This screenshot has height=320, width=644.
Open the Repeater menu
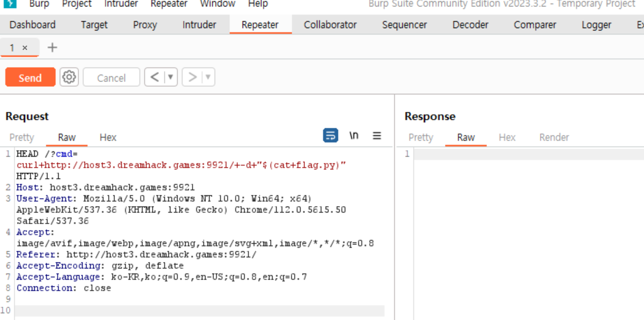[169, 4]
